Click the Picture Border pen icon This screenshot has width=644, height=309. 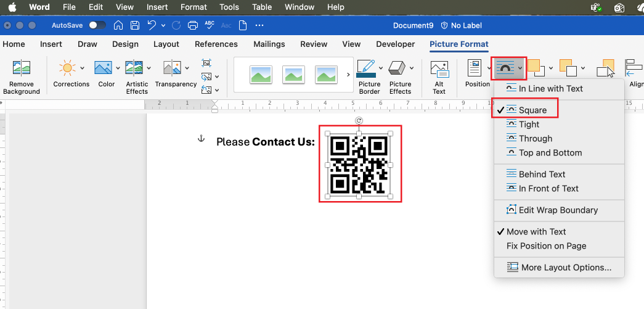(365, 68)
